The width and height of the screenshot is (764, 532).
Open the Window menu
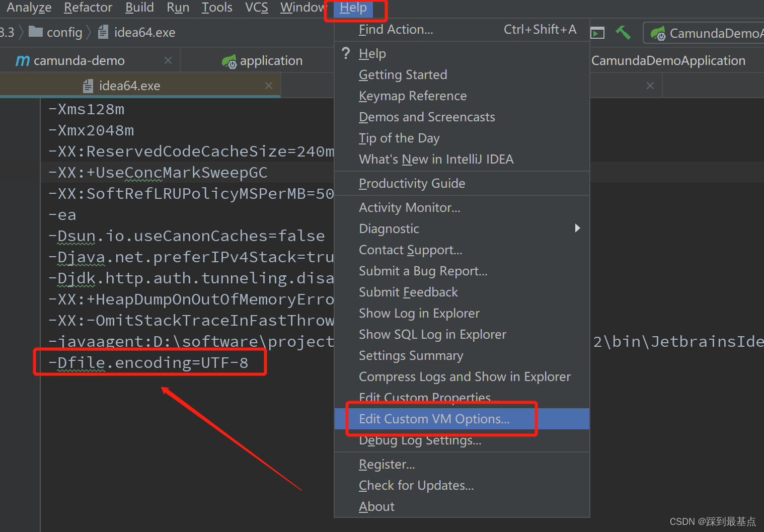tap(303, 8)
